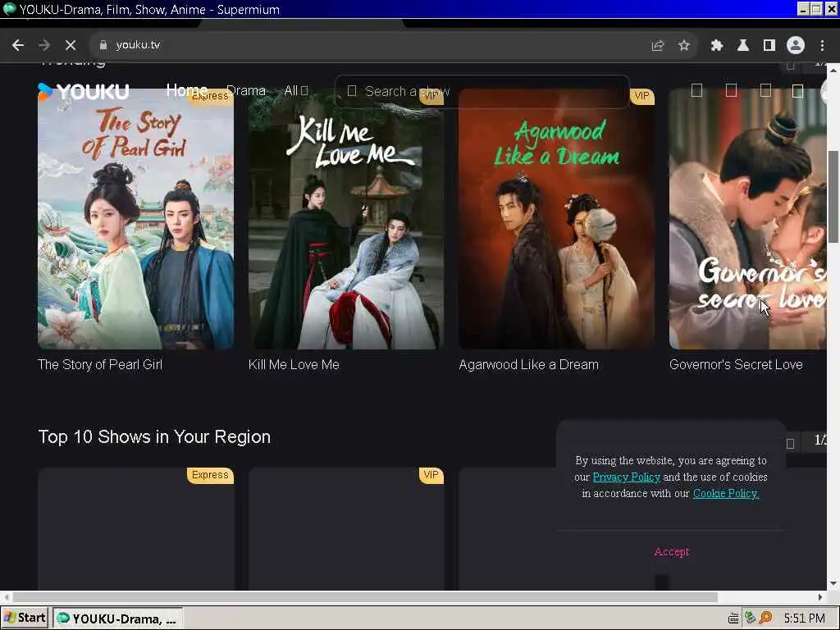Open the Privacy Policy link
The height and width of the screenshot is (630, 840).
(x=626, y=477)
